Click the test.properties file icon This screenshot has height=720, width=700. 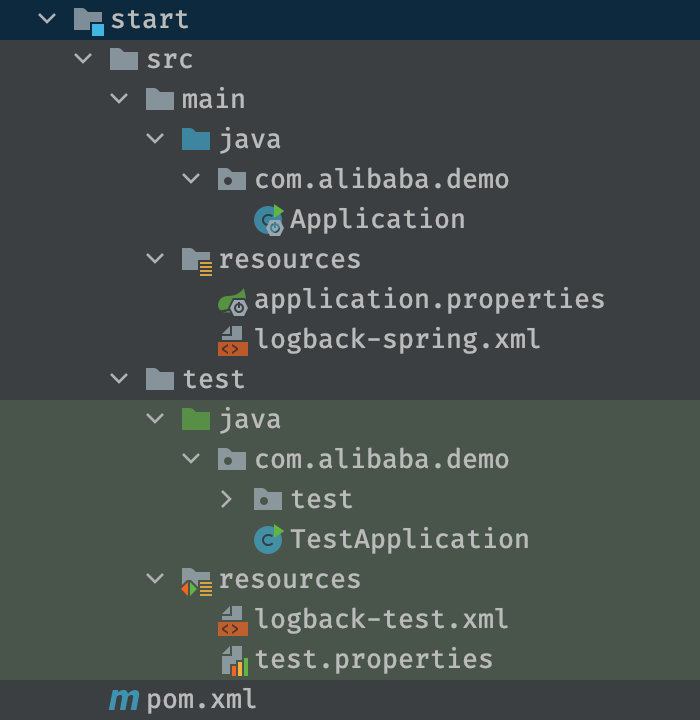[x=235, y=661]
